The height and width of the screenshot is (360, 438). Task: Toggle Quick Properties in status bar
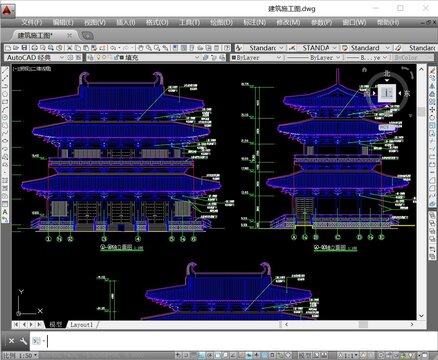tap(272, 355)
